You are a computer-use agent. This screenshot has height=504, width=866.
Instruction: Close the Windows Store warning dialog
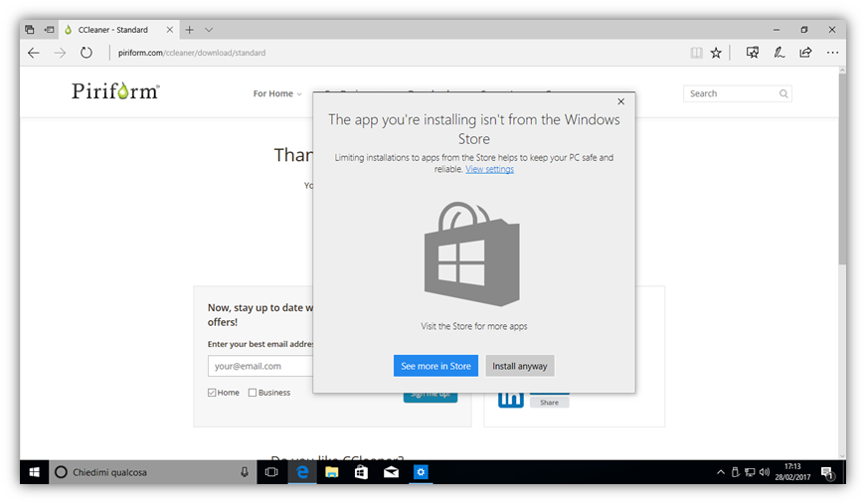click(x=620, y=101)
